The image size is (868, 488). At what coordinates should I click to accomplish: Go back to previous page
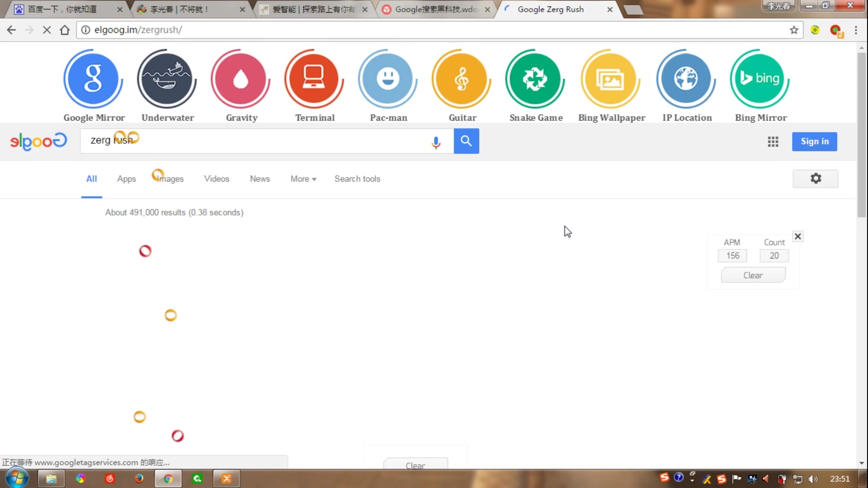click(11, 30)
